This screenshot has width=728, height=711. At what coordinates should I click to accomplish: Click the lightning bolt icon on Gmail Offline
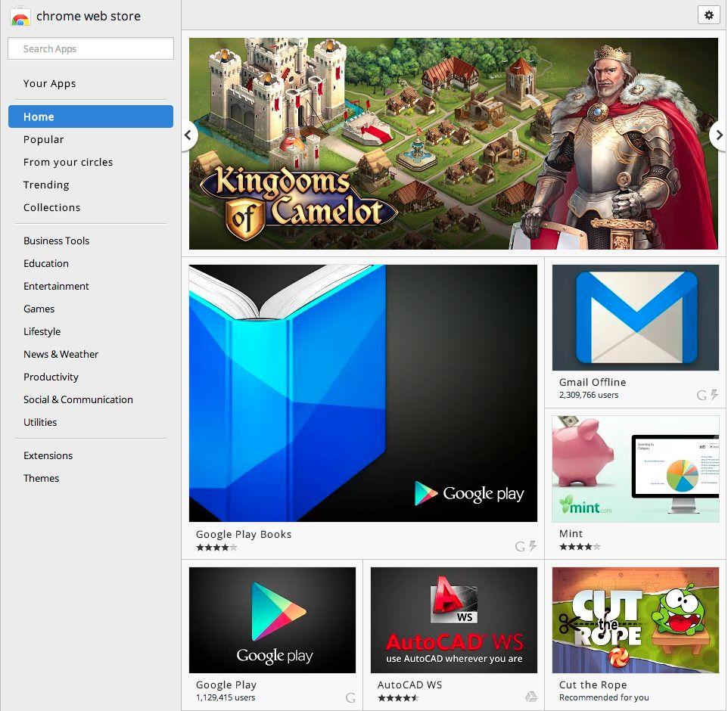pos(714,395)
